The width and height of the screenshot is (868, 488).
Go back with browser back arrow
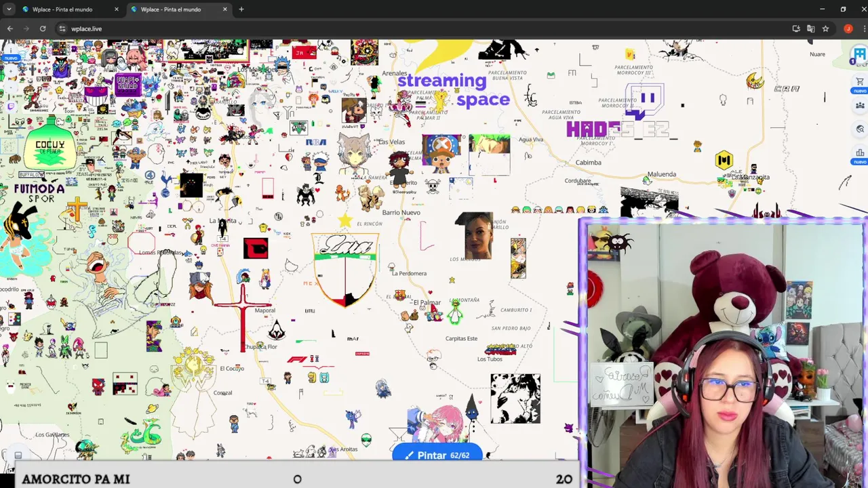[x=9, y=28]
